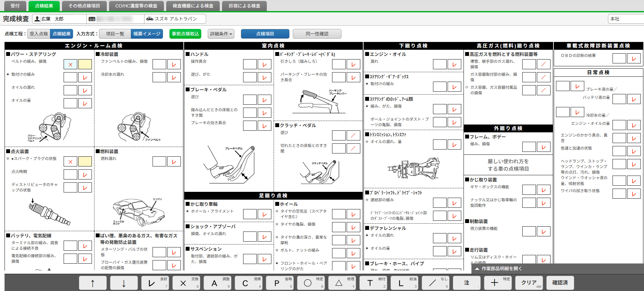
Task: Select the 帳票イメージ input mode
Action: (147, 34)
